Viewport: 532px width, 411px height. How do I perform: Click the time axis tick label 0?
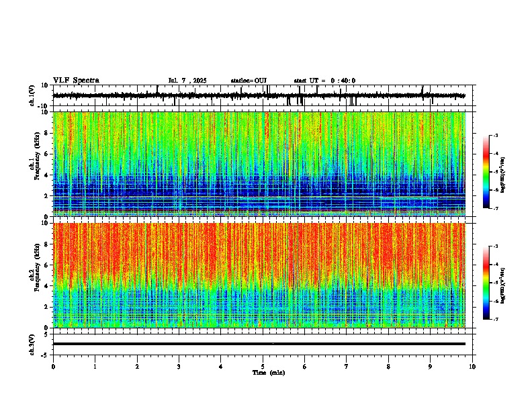click(x=53, y=367)
